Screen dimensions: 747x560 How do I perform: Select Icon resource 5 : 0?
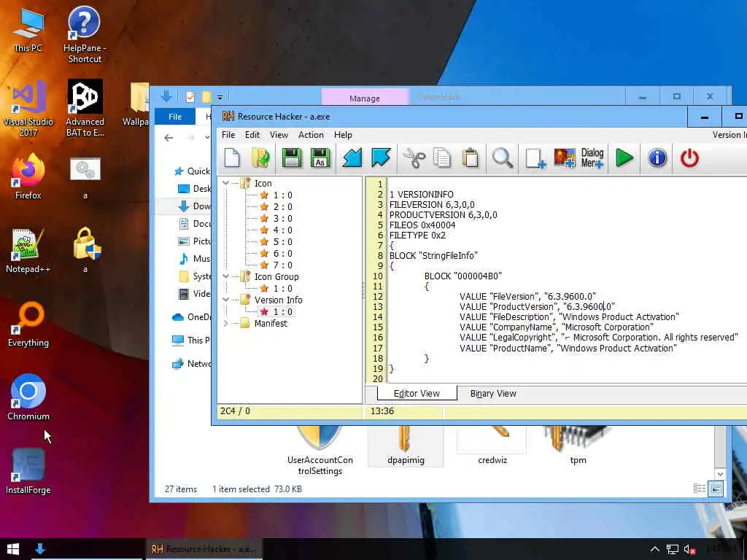pos(282,242)
